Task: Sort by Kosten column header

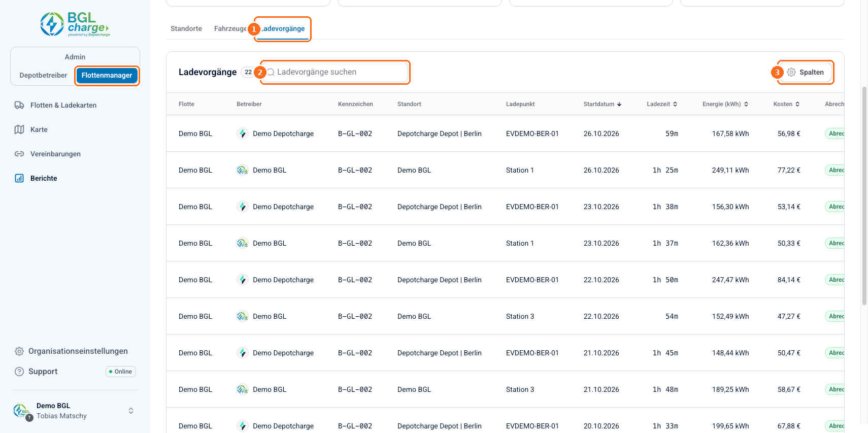Action: [786, 104]
